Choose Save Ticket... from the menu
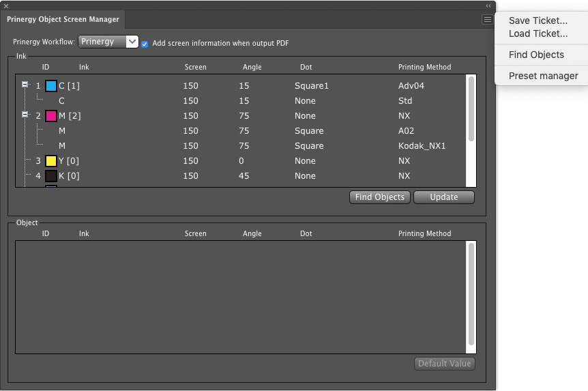The image size is (588, 391). [x=538, y=21]
